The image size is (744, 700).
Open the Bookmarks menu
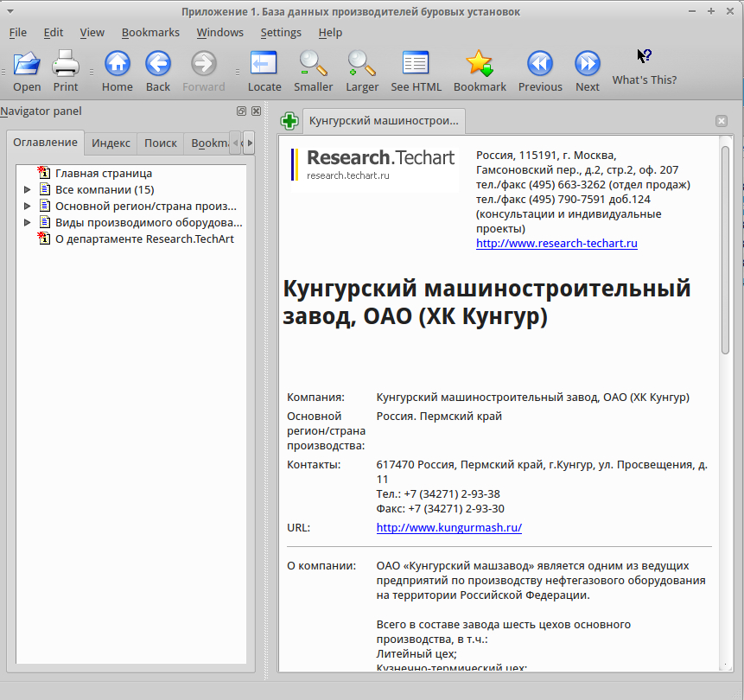150,32
